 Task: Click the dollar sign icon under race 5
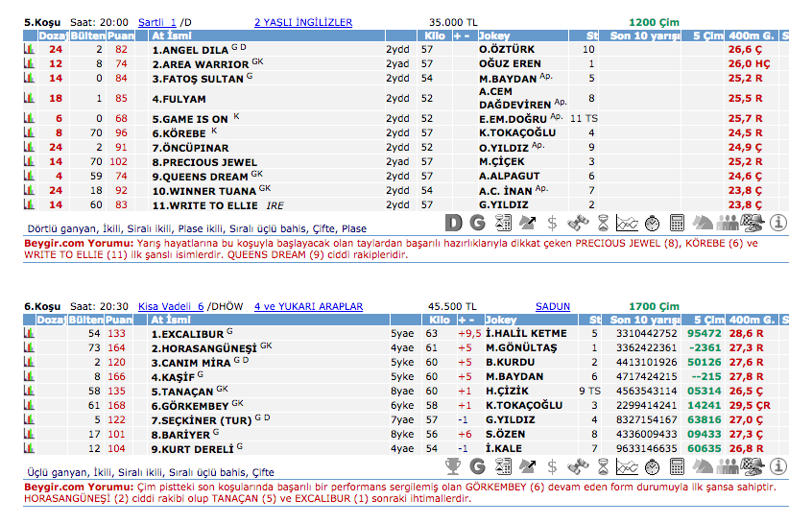552,223
